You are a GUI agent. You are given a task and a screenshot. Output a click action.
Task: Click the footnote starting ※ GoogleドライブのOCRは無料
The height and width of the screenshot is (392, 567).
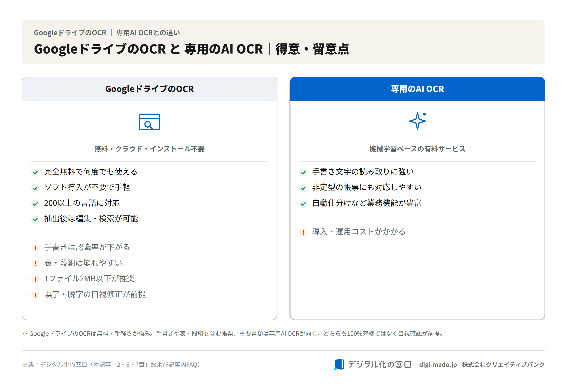233,333
